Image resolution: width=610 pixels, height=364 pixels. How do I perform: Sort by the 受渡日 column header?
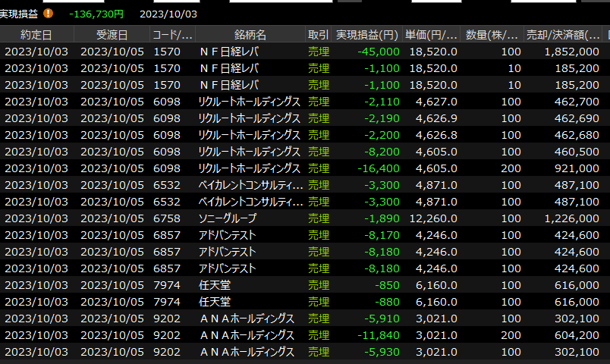coord(112,35)
